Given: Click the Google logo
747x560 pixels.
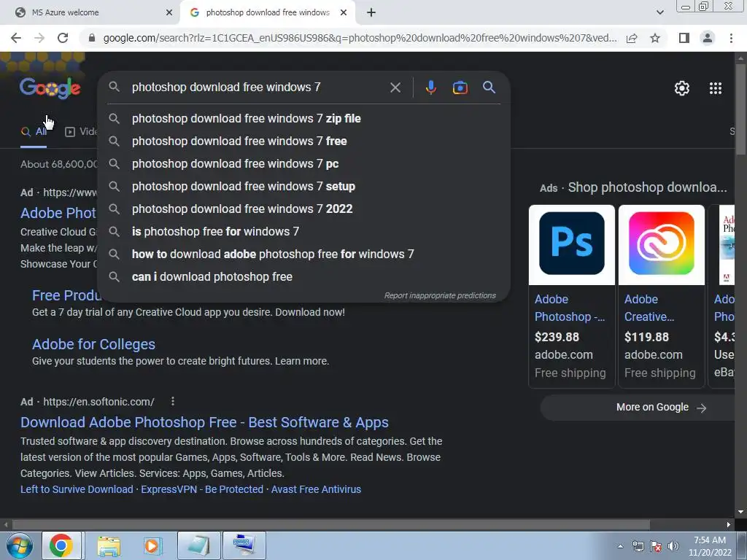Looking at the screenshot, I should (x=50, y=88).
